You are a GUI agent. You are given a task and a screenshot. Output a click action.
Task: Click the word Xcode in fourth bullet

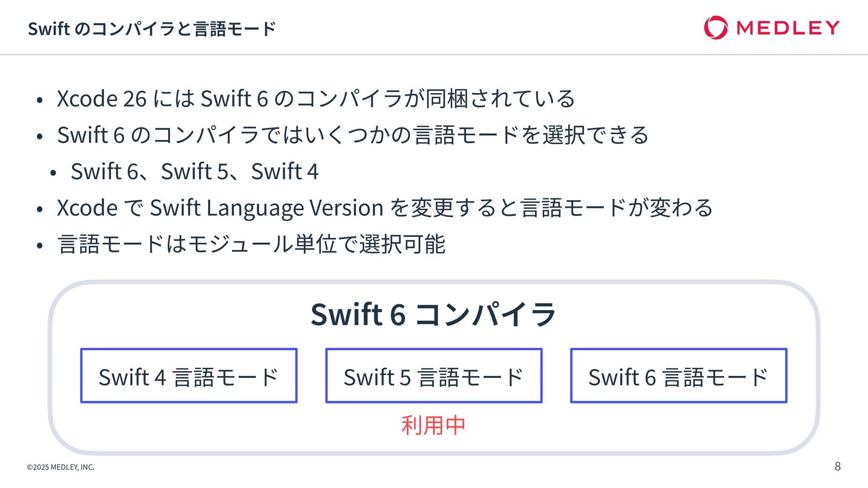[87, 208]
